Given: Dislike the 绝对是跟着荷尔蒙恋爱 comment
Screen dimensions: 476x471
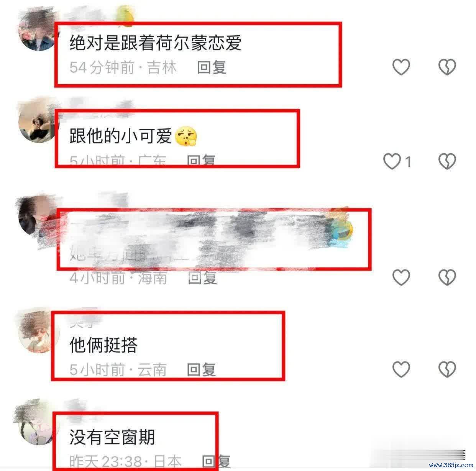Looking at the screenshot, I should 447,67.
